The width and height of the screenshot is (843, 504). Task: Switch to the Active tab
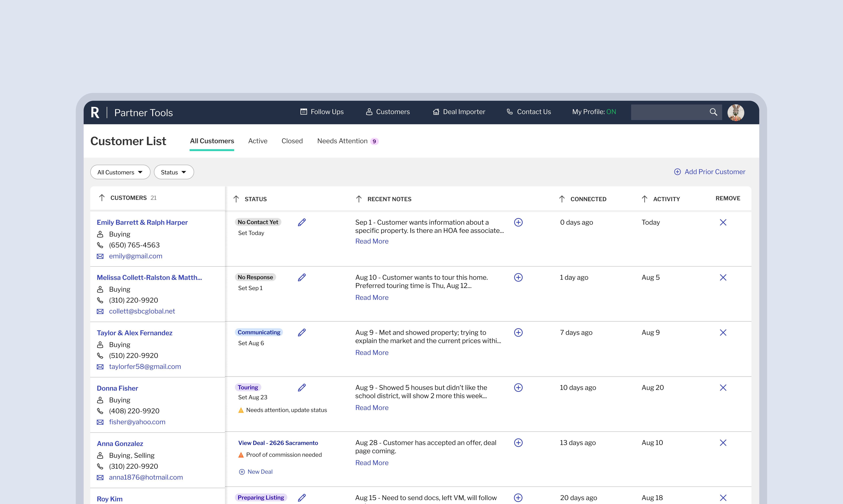point(258,141)
